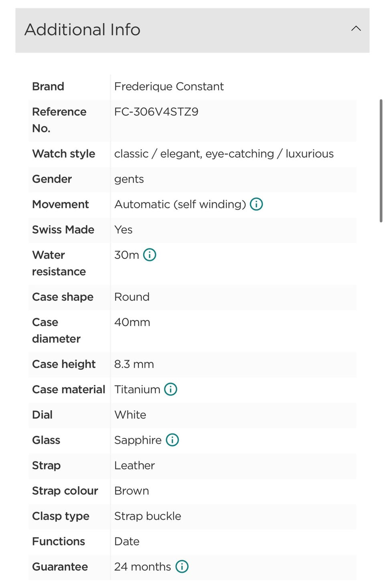Click the Additional Info header title
385x588 pixels.
(83, 30)
